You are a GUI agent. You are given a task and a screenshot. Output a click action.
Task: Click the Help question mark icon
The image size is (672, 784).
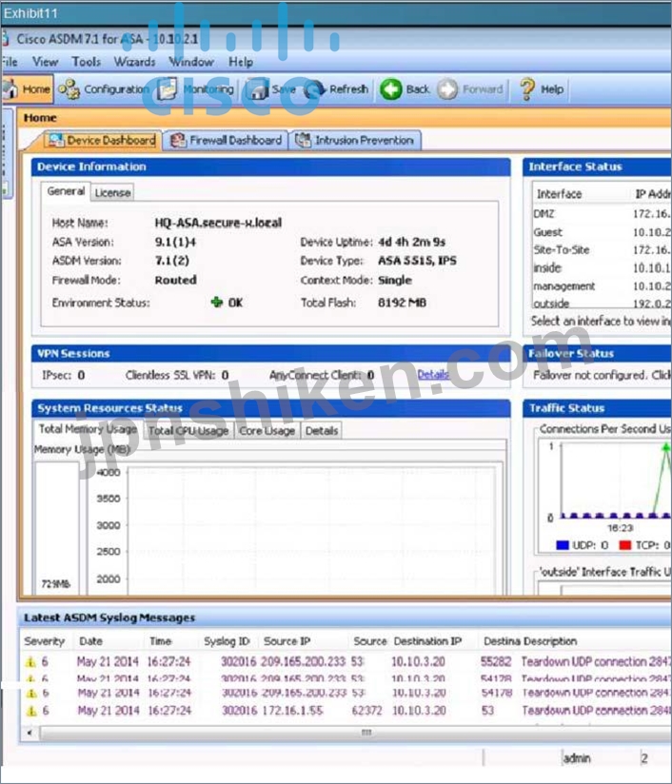pyautogui.click(x=527, y=89)
